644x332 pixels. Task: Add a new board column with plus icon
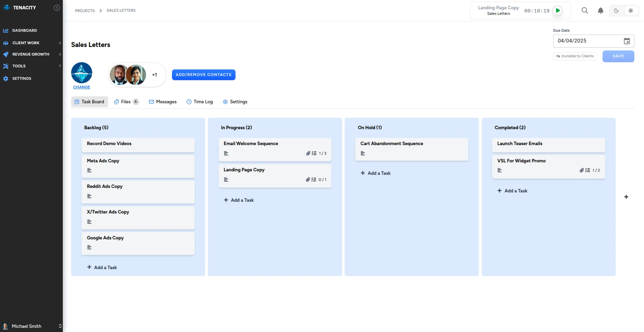pyautogui.click(x=626, y=197)
